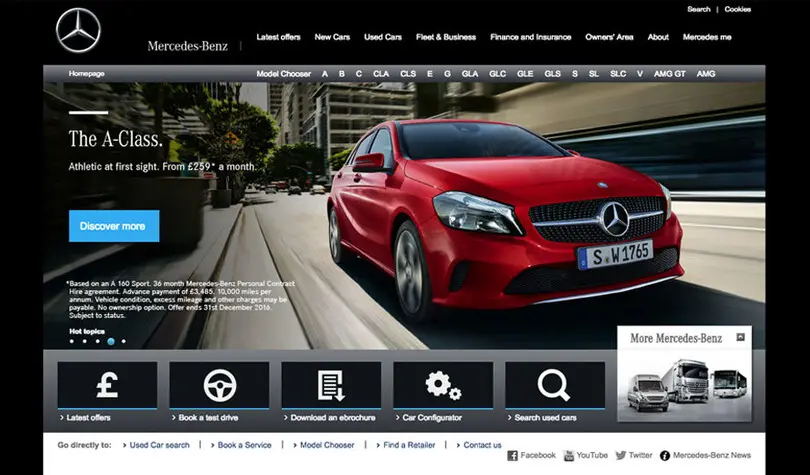This screenshot has width=810, height=475.
Task: Click the YouTube icon in footer
Action: coord(569,455)
